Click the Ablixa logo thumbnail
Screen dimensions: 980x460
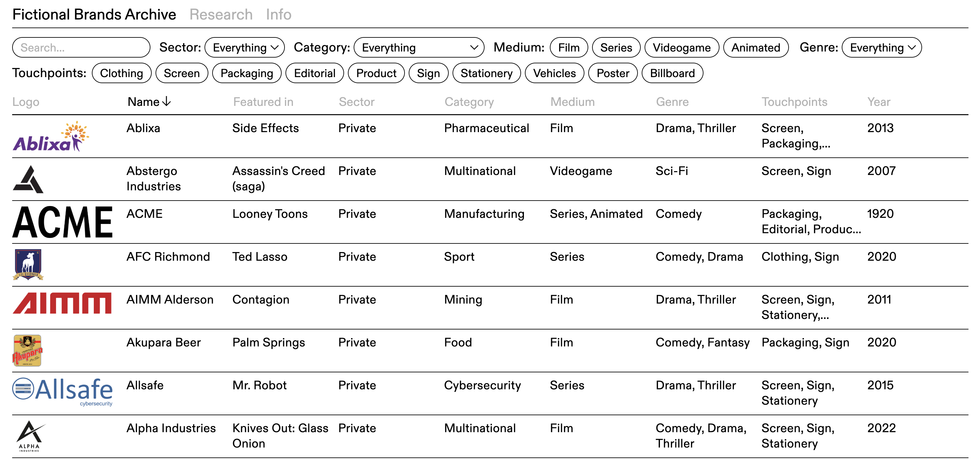(51, 137)
